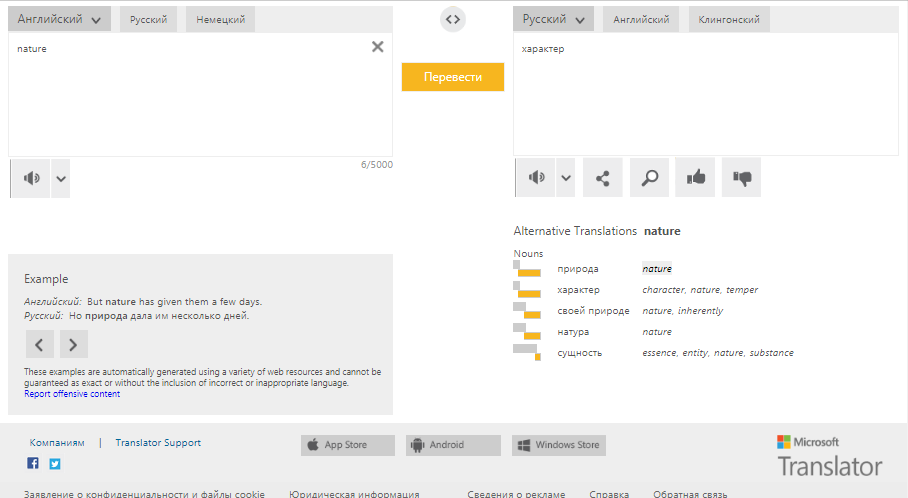Play audio of the source text

tap(31, 178)
